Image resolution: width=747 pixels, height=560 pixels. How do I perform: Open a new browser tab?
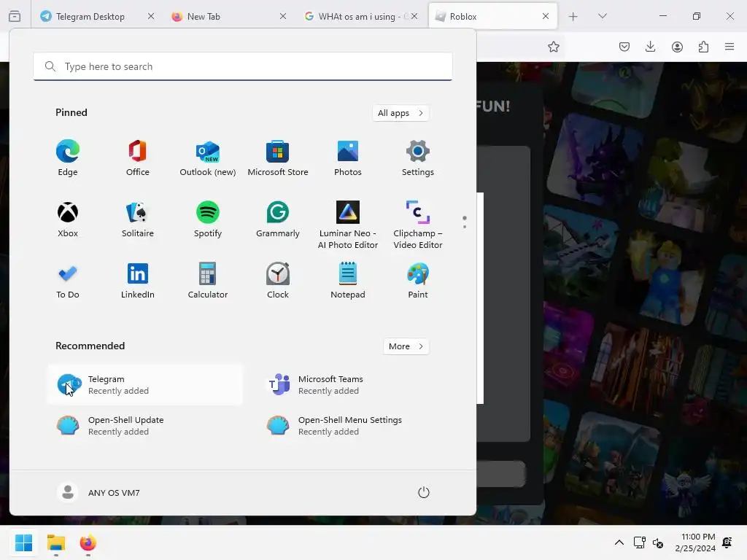tap(573, 17)
